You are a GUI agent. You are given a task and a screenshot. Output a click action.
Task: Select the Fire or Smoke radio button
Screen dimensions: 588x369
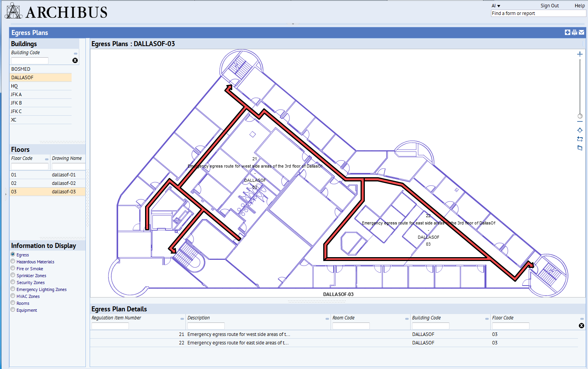(x=13, y=268)
